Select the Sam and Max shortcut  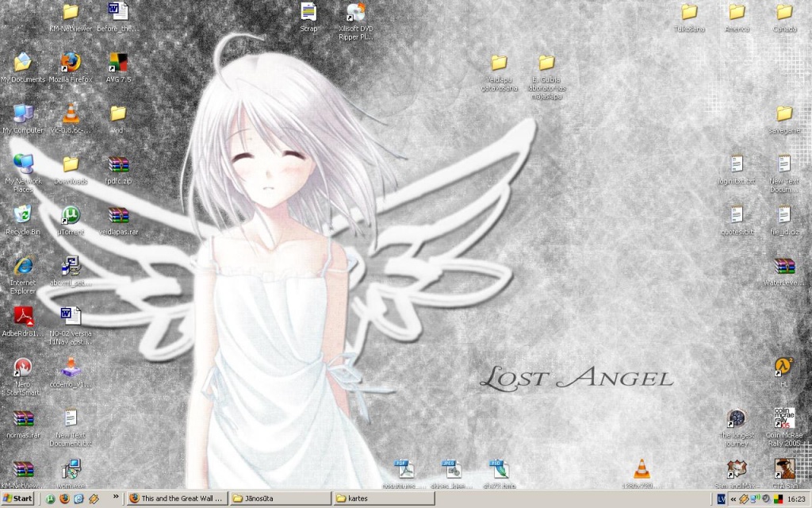click(x=737, y=474)
